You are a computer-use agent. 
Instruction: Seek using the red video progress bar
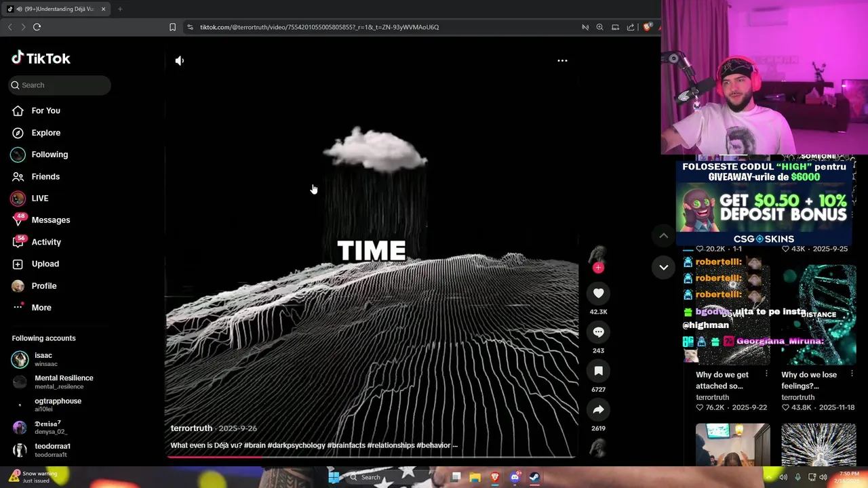[372, 457]
